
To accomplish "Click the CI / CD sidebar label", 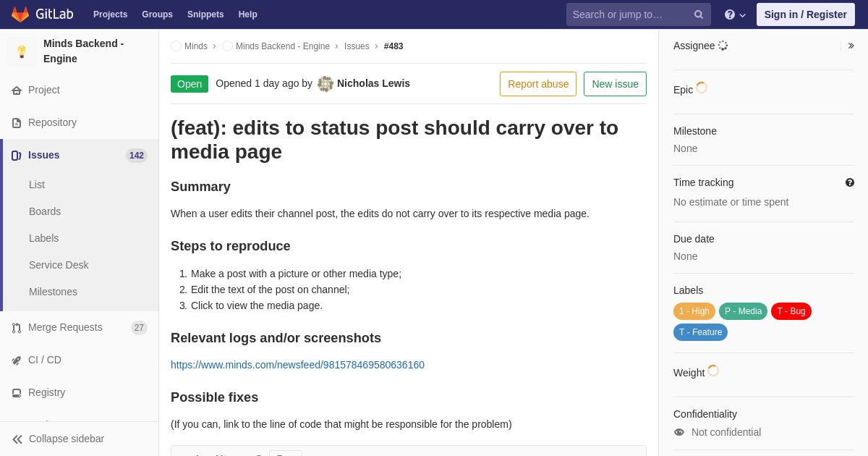I will click(45, 360).
